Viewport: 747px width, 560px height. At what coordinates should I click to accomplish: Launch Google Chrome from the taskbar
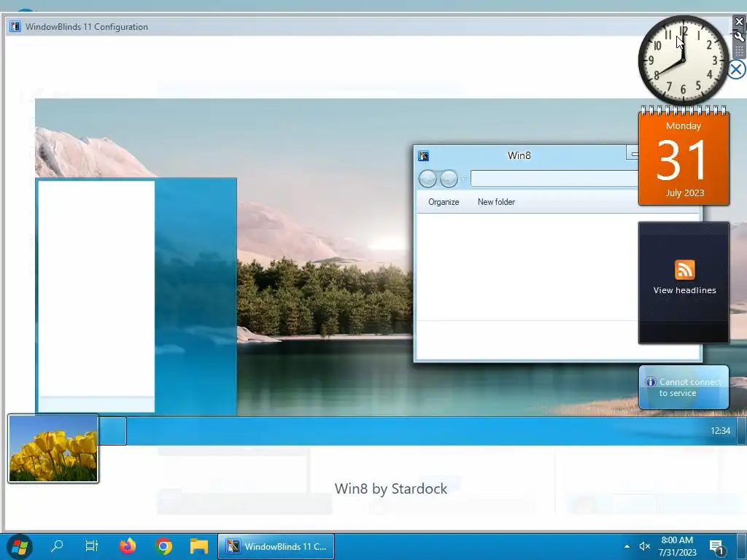click(163, 546)
